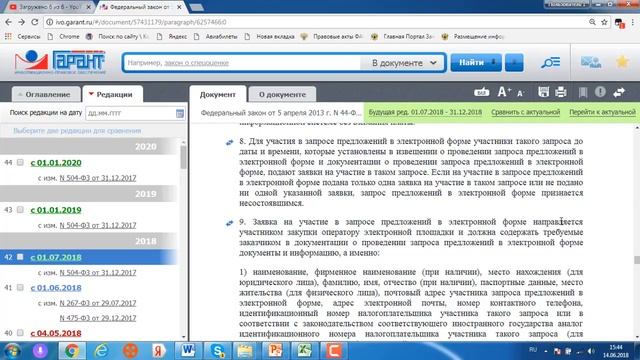Open the 'В документе' search scope dropdown
The image size is (640, 360).
pos(403,63)
